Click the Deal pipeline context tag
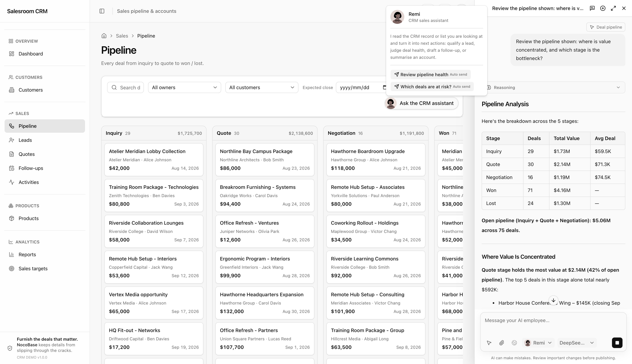The image size is (632, 364). (606, 27)
